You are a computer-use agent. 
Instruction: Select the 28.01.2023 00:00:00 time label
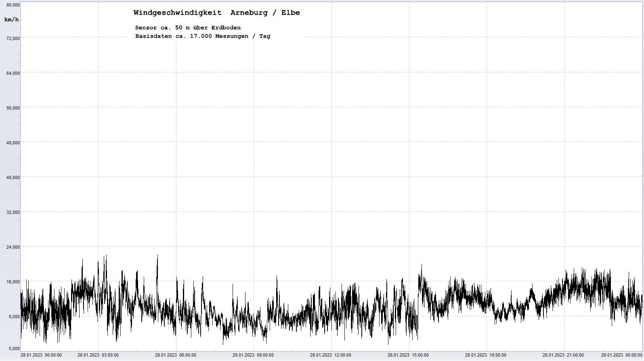point(41,355)
